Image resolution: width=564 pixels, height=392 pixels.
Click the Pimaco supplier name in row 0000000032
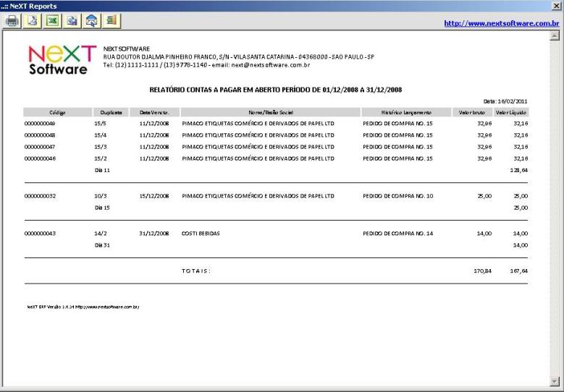coord(258,196)
